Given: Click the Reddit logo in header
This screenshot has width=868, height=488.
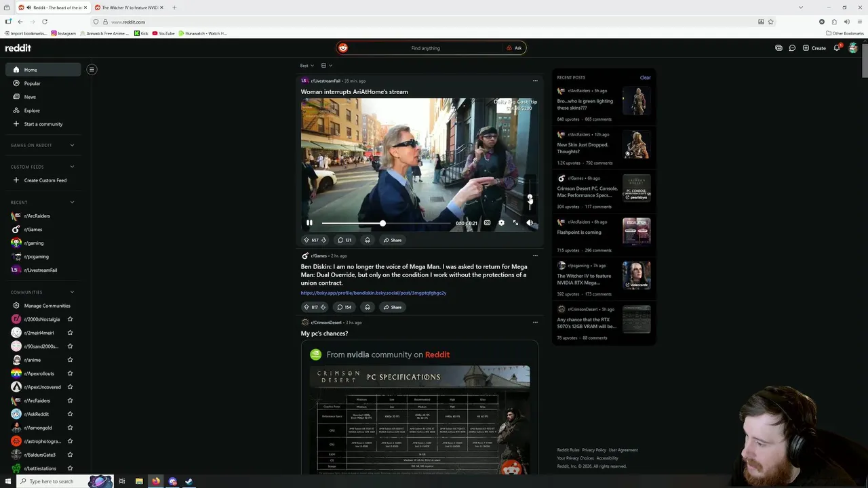Looking at the screenshot, I should [18, 48].
